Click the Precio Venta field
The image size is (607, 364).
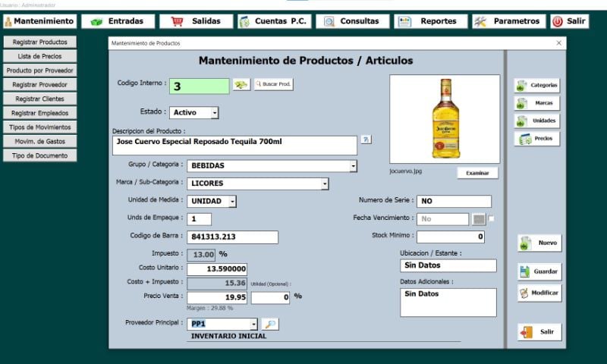pyautogui.click(x=217, y=297)
